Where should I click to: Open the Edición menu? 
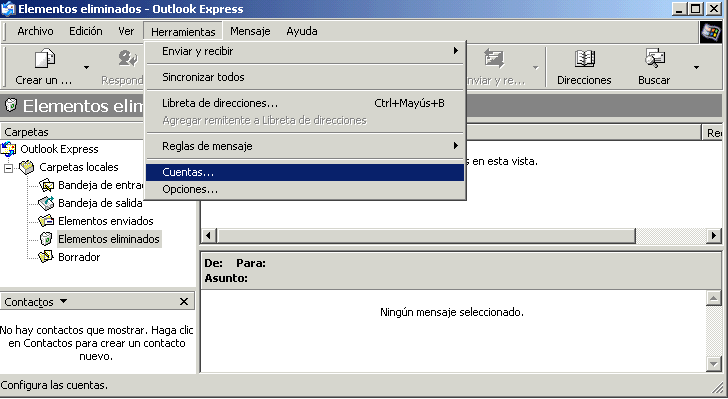(x=86, y=31)
